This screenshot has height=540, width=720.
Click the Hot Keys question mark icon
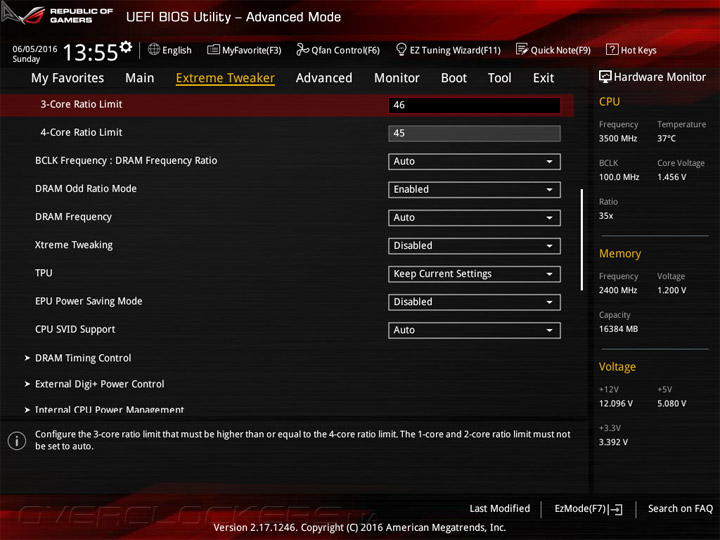tap(612, 49)
